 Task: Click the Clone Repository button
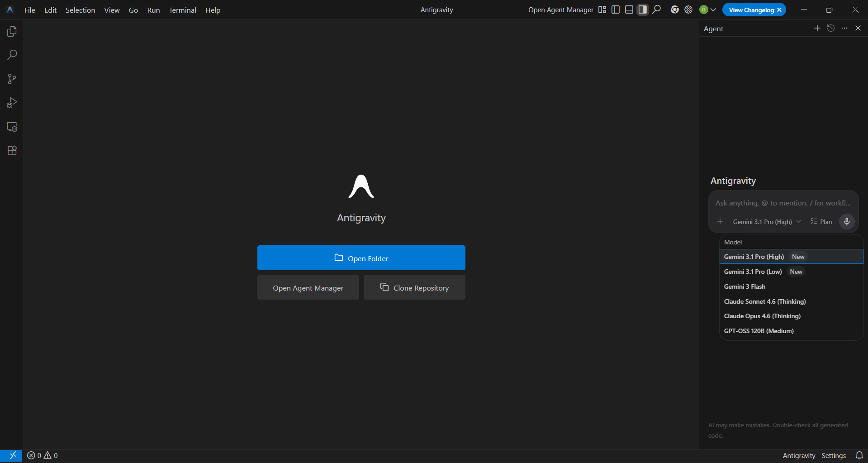[x=414, y=287]
